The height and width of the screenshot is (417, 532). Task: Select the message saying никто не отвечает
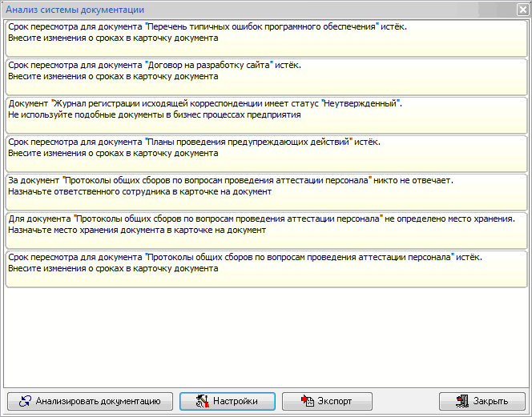click(x=266, y=192)
